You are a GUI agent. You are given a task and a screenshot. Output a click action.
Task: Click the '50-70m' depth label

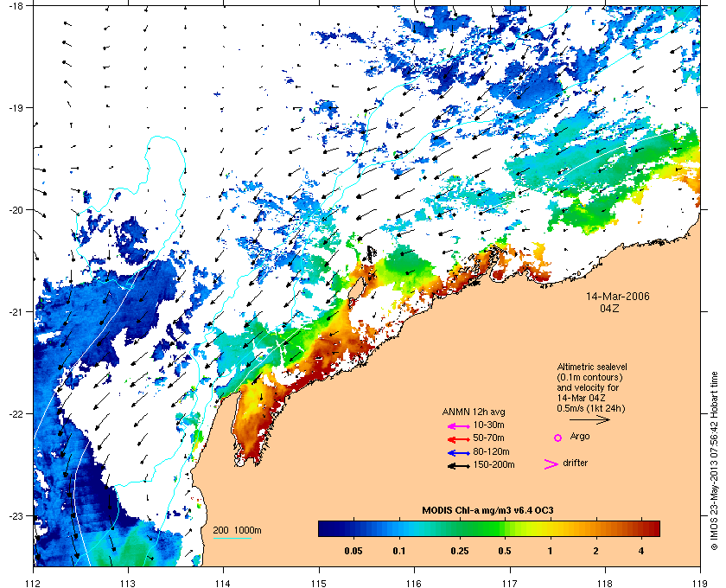click(x=488, y=438)
